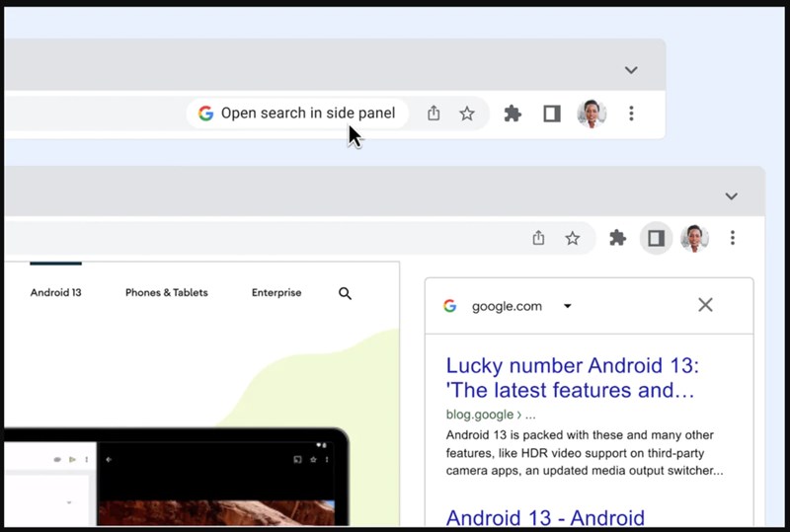Bookmark page with star in lower window

[573, 238]
